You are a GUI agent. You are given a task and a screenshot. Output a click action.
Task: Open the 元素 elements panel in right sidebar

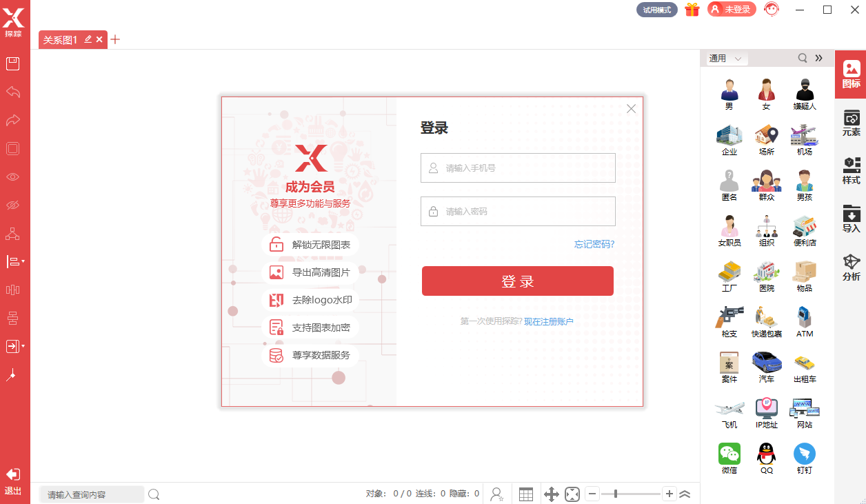click(851, 123)
